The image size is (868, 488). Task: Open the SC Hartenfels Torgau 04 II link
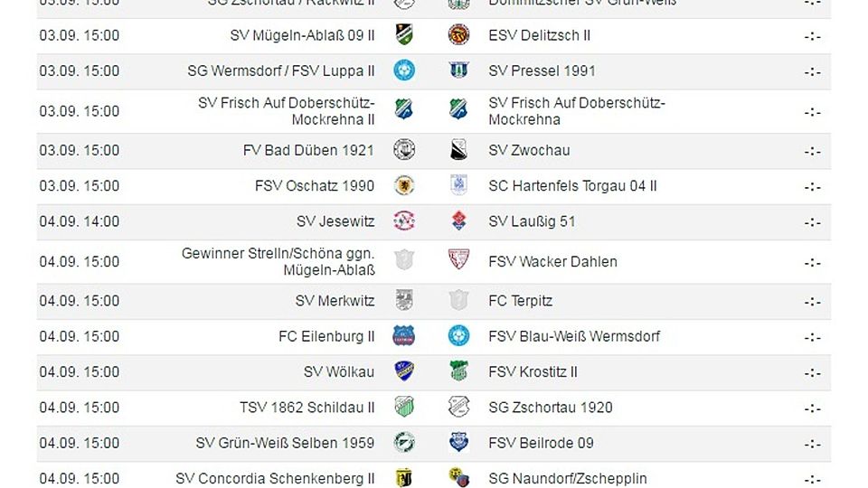click(x=572, y=186)
